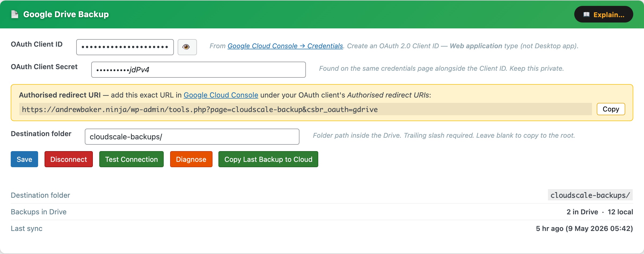
Task: Click the OAuth Client ID label
Action: [36, 44]
